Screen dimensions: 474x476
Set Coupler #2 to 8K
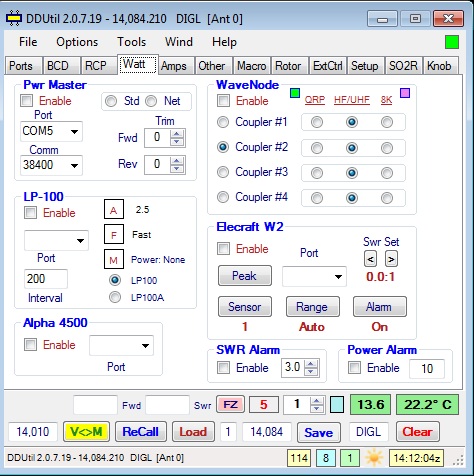click(387, 148)
